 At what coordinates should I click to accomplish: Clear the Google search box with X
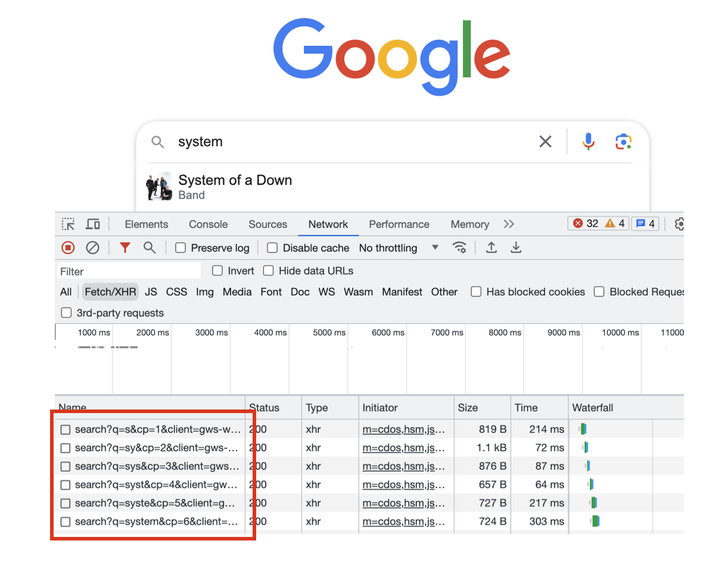click(x=545, y=142)
